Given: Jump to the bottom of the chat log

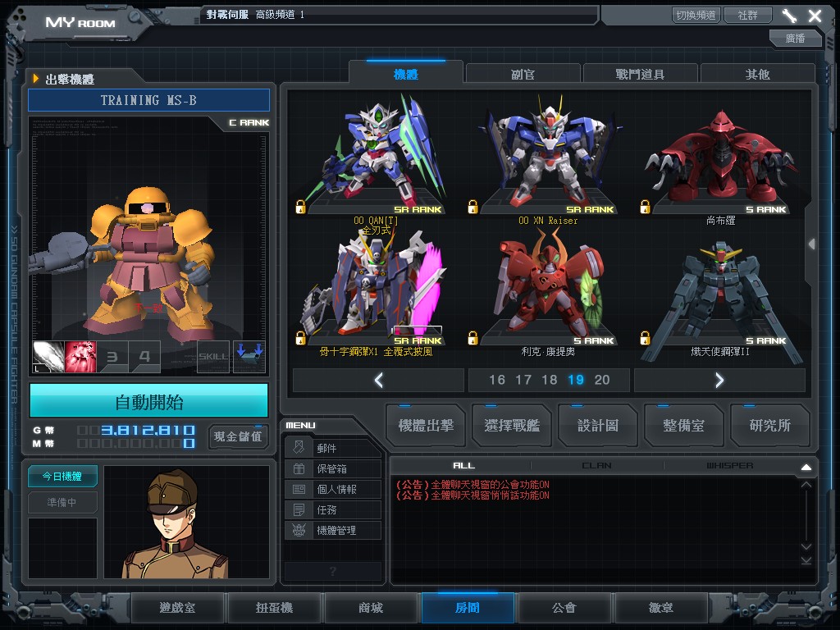Looking at the screenshot, I should coord(806,560).
